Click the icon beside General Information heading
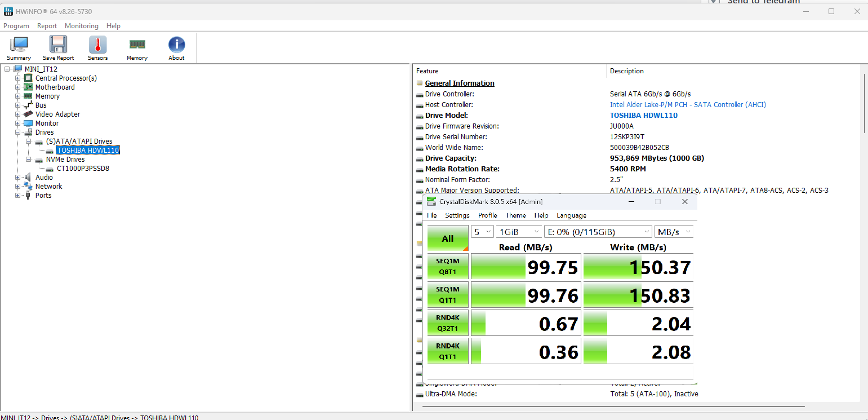This screenshot has width=868, height=420. pos(420,83)
